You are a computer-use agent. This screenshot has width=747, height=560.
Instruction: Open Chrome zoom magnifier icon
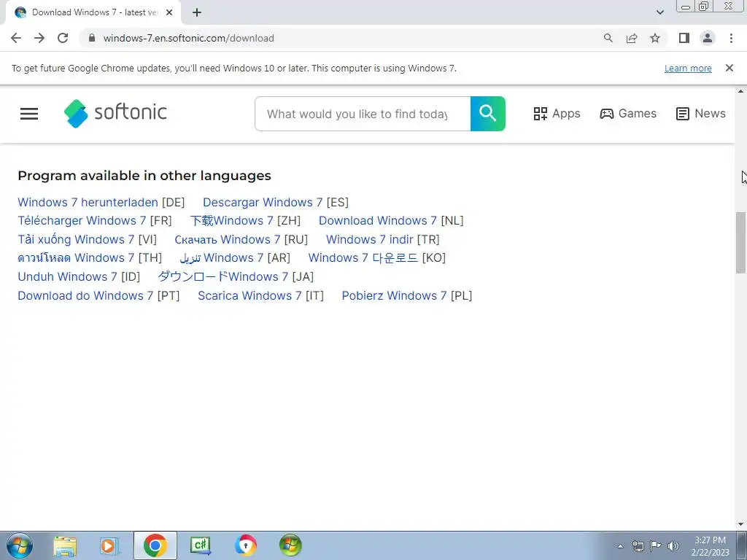coord(608,38)
